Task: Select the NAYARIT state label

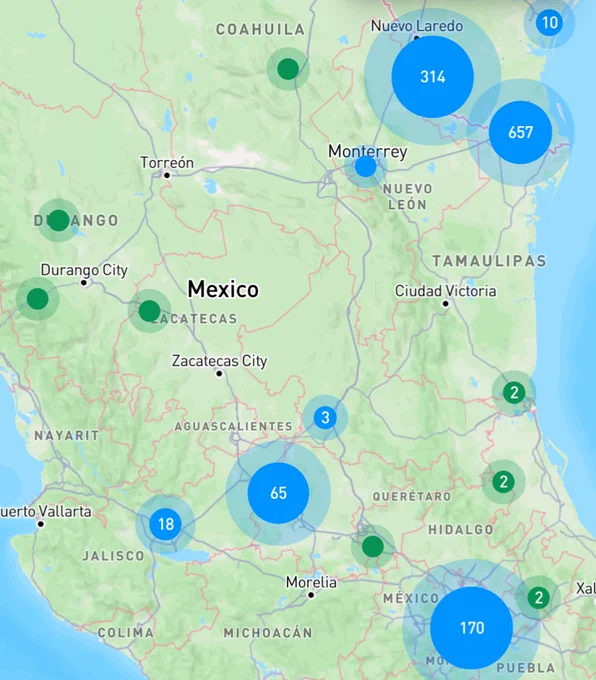Action: click(x=67, y=435)
